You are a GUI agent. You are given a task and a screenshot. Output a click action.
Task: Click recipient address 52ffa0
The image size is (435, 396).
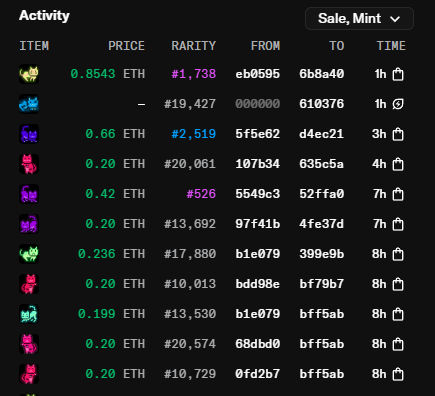click(322, 194)
